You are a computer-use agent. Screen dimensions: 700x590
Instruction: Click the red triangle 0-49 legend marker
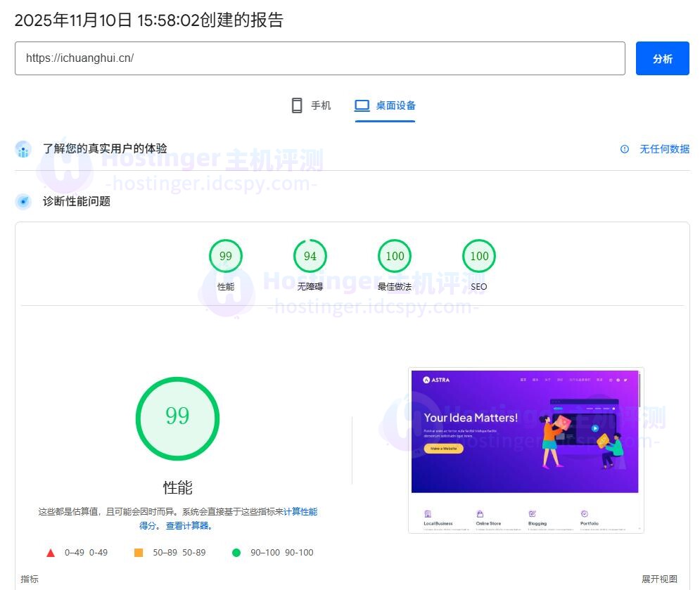coord(50,553)
